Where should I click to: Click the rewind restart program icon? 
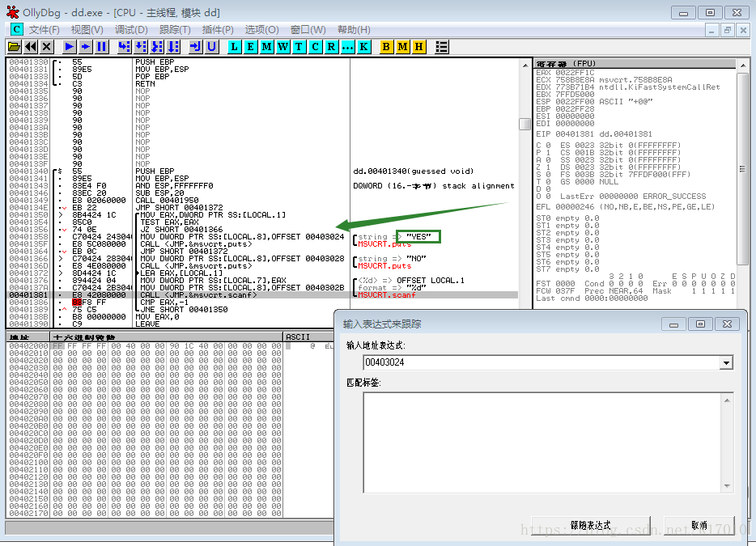click(31, 47)
